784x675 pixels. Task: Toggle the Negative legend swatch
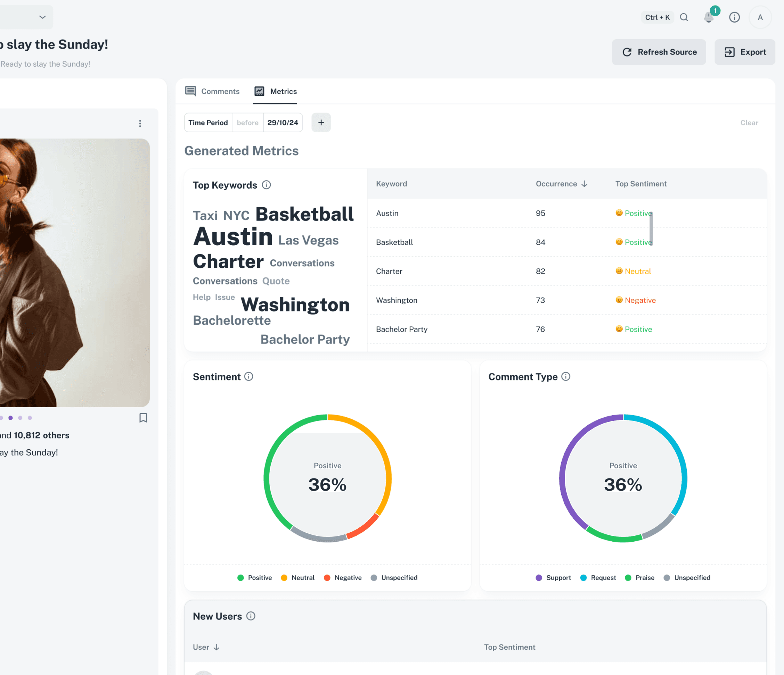[328, 577]
